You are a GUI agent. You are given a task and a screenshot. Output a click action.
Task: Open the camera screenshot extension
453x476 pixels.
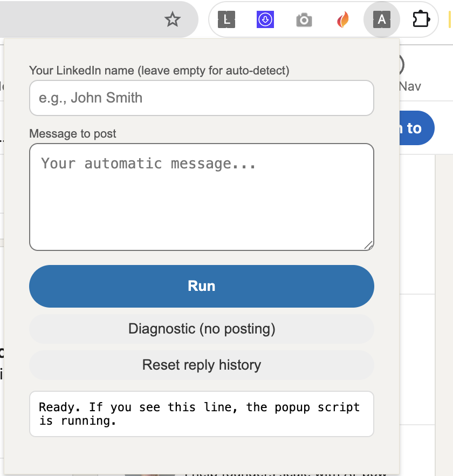[x=304, y=20]
